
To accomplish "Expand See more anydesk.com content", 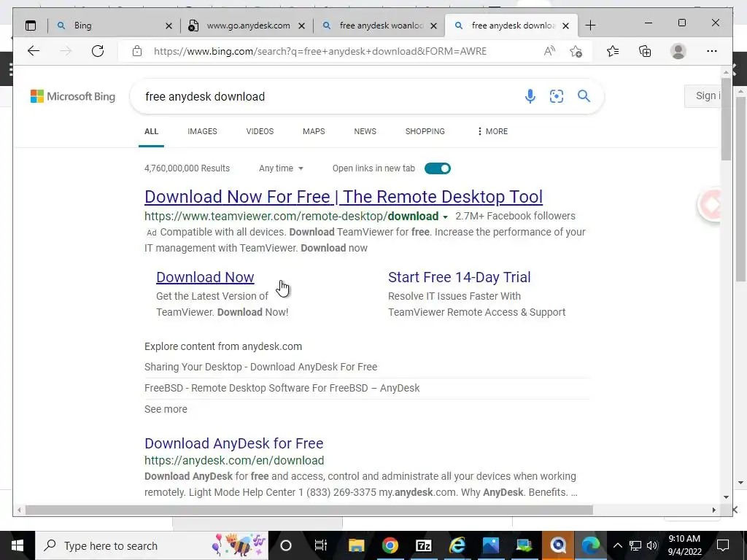I will pos(166,409).
